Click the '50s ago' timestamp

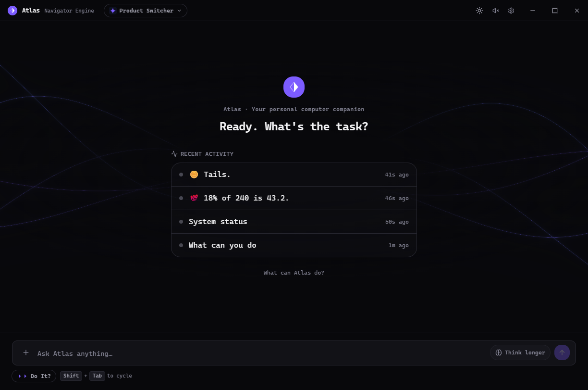click(397, 222)
